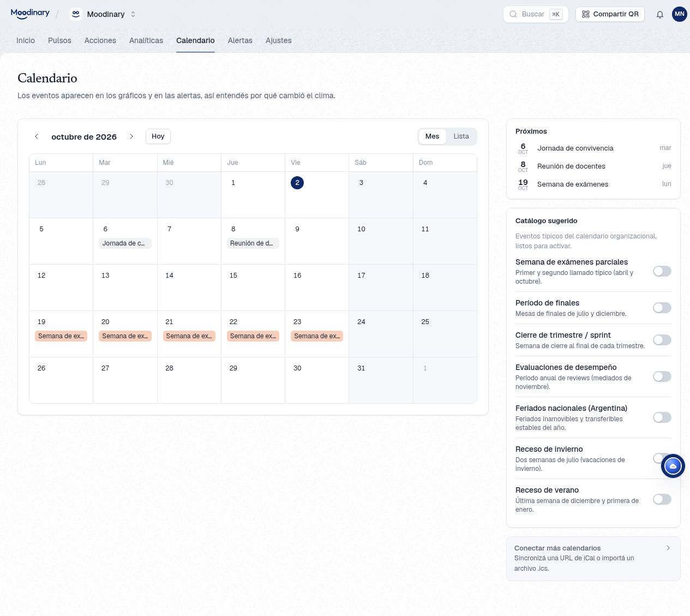Select October 4 day cell
690x616 pixels.
coord(445,195)
